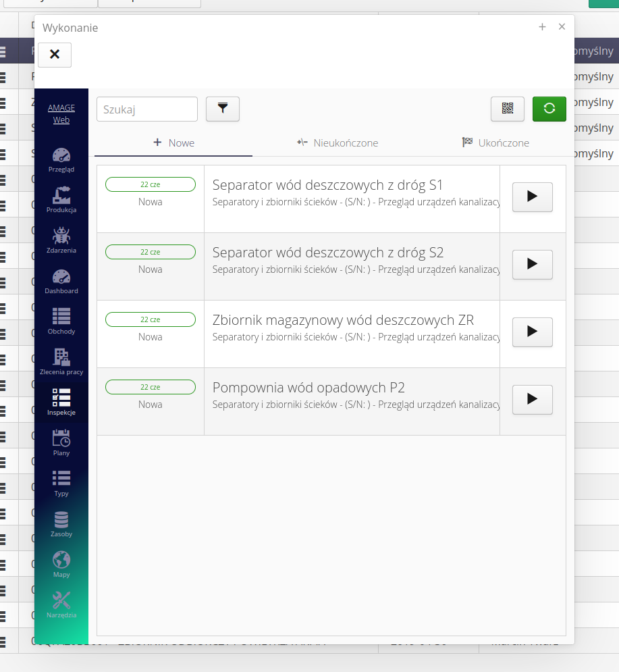Screen dimensions: 619x672
Task: Start inspection for Separator S1
Action: [x=532, y=197]
